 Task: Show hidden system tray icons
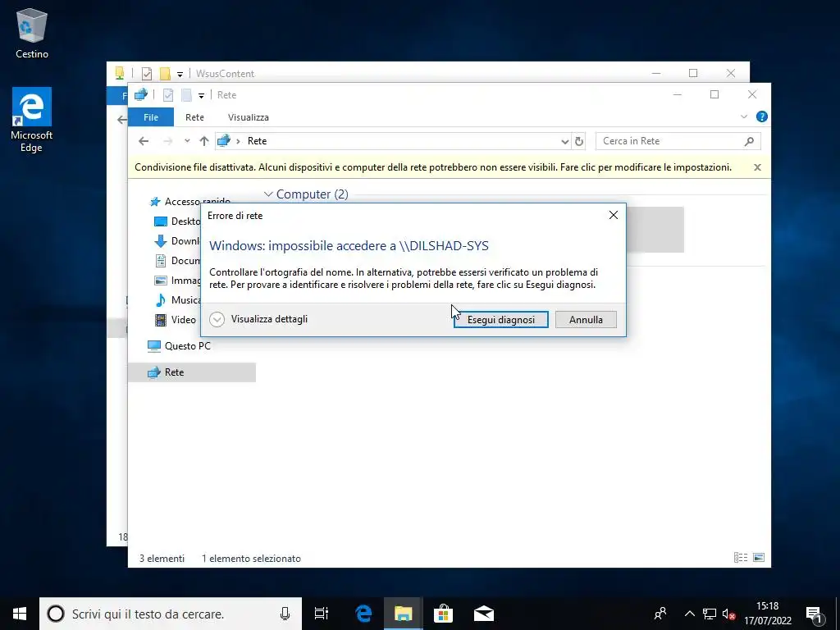689,614
